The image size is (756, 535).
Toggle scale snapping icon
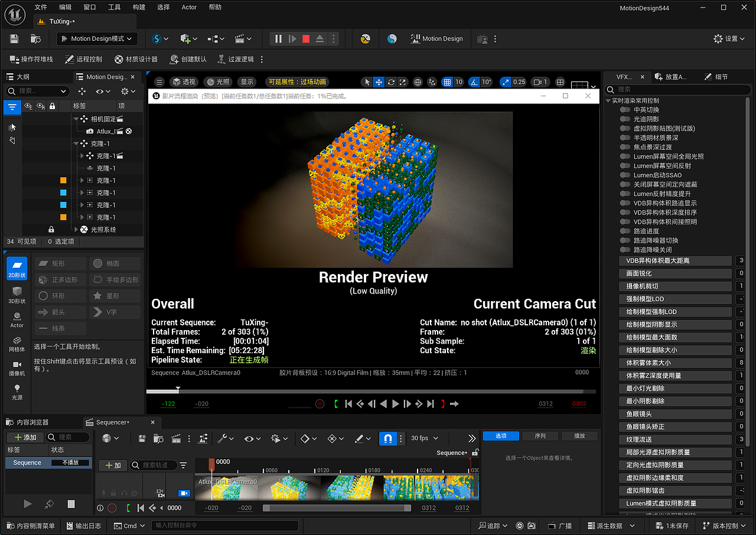(x=506, y=82)
